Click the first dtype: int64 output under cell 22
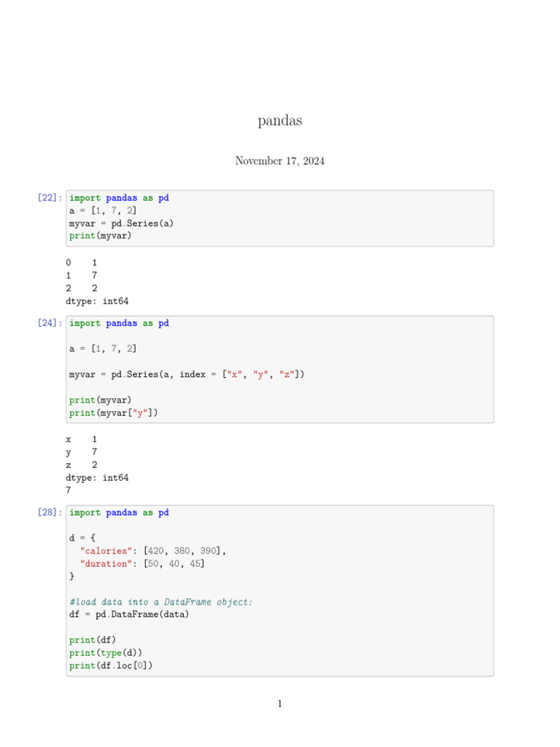The image size is (560, 747). pyautogui.click(x=97, y=301)
